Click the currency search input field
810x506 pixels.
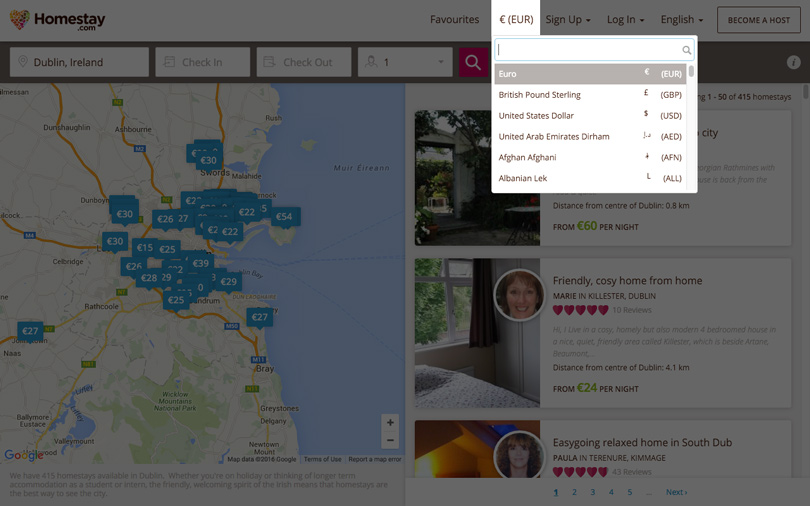coord(588,50)
